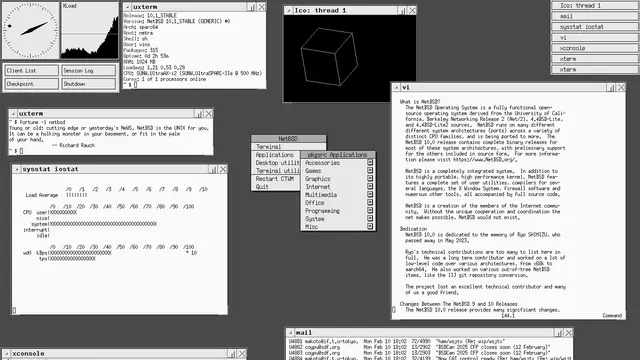640x360 pixels.
Task: Click the 'NetBSD' menu title header
Action: (x=288, y=139)
